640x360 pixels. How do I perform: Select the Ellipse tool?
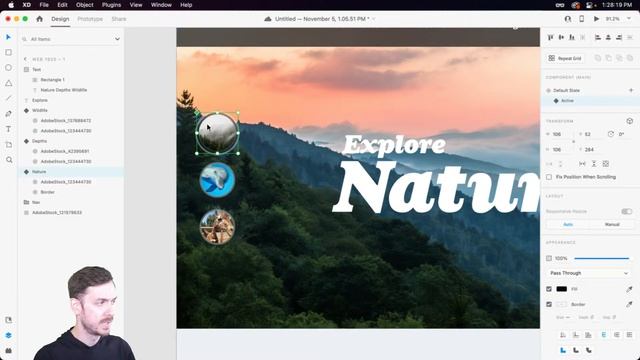click(9, 68)
